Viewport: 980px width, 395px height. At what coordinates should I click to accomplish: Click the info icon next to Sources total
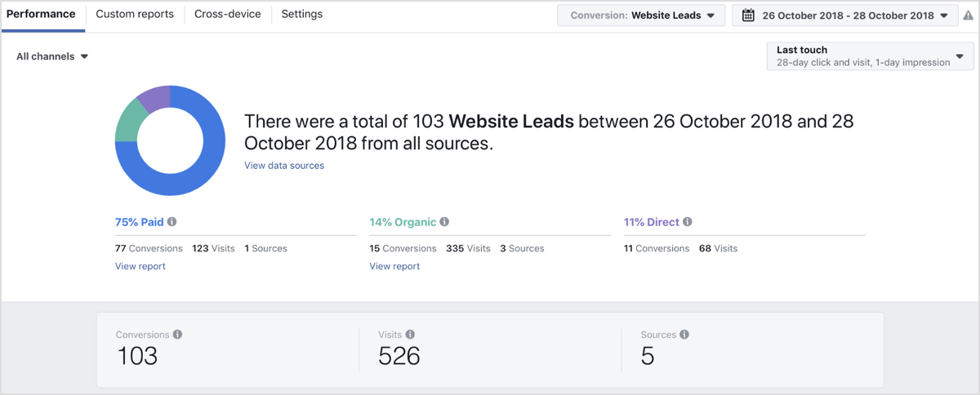point(684,335)
